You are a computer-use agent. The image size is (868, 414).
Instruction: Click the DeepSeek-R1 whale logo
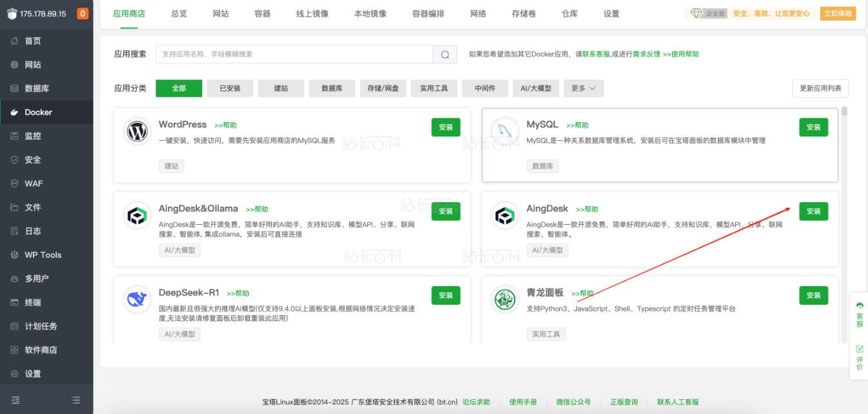point(138,299)
